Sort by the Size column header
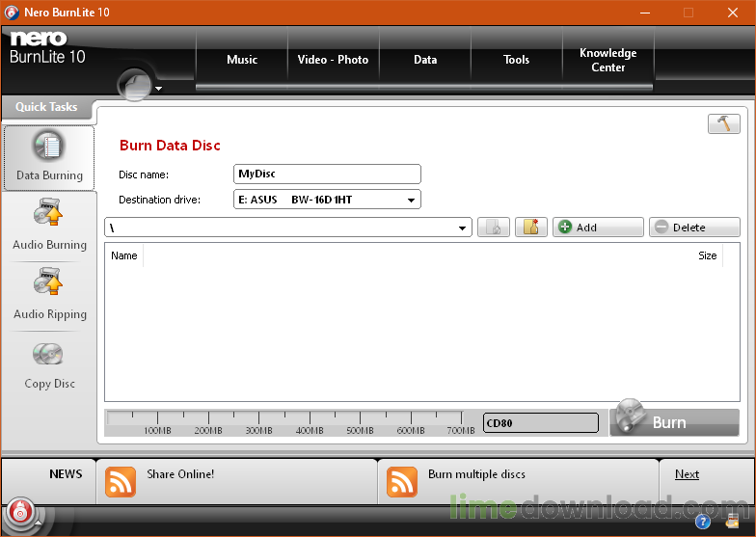756x537 pixels. point(708,255)
